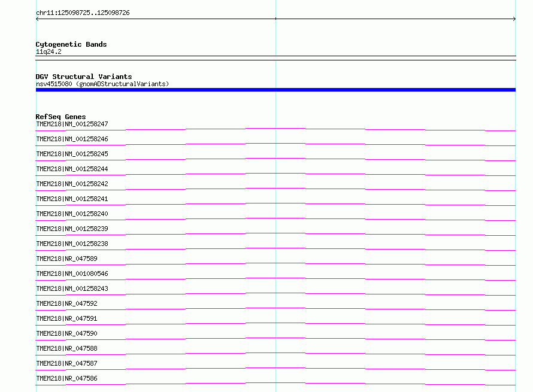Click the black 11q24.2 cytogenetic band line
Screen dimensions: 533x392
coord(275,58)
